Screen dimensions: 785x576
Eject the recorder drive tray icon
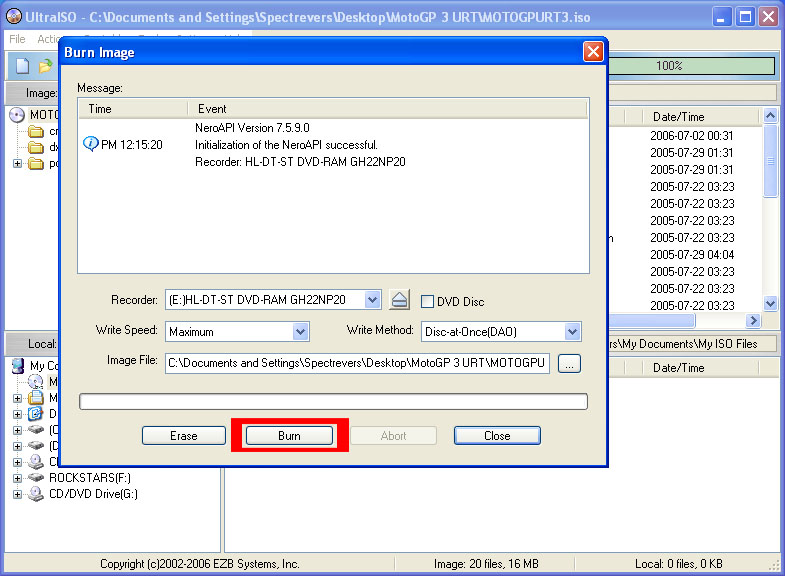point(400,300)
